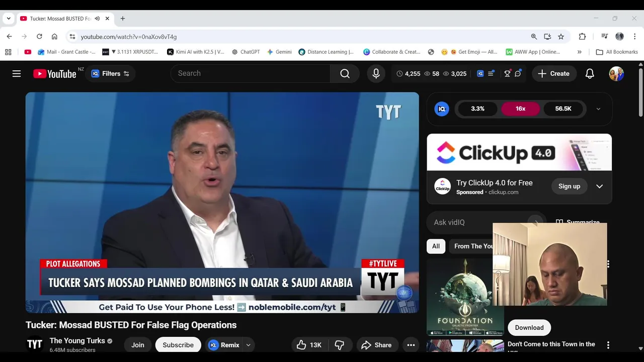Select the 16x vidIQ stat pill

click(x=520, y=109)
